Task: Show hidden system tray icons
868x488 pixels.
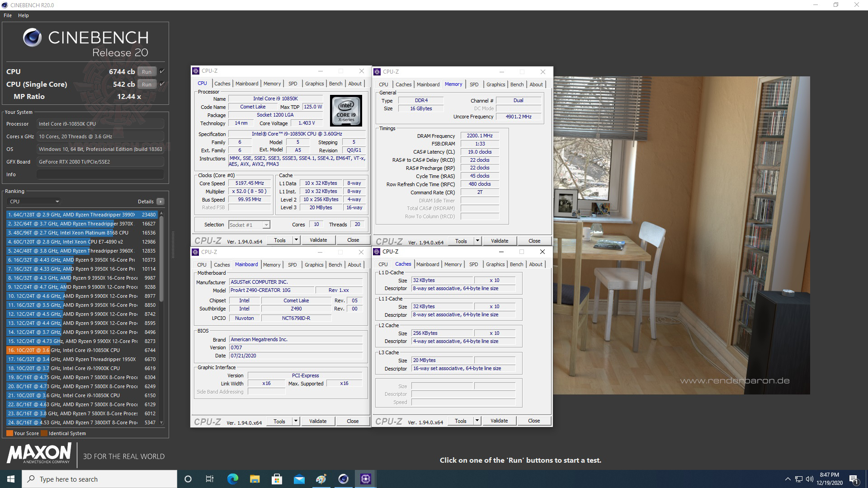Action: (x=788, y=479)
